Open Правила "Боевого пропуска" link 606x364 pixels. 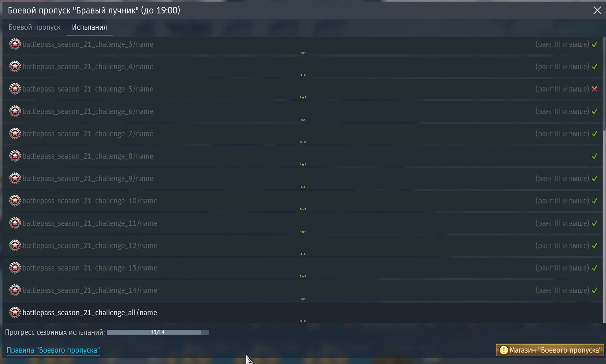click(x=53, y=350)
